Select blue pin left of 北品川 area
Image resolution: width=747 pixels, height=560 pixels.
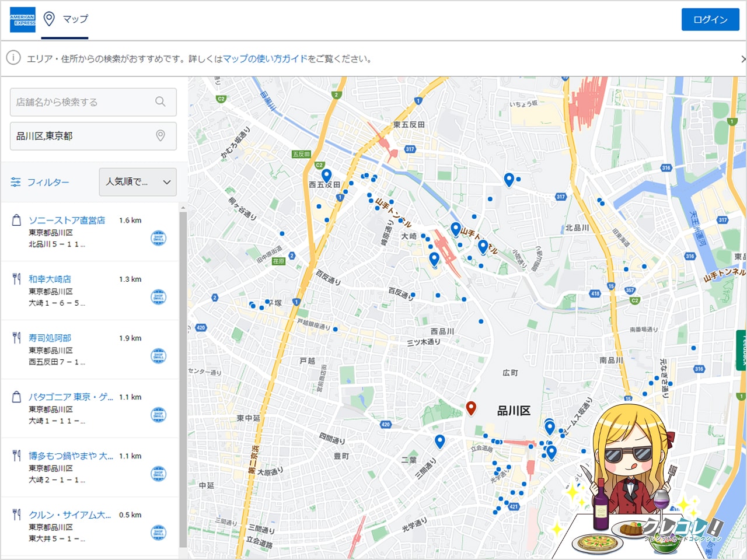pos(509,180)
